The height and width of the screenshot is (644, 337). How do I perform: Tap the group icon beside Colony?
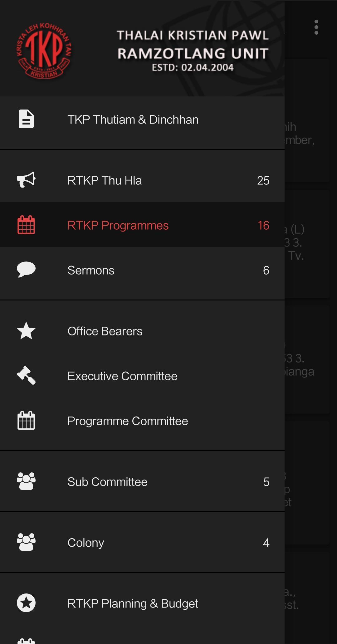click(x=26, y=542)
